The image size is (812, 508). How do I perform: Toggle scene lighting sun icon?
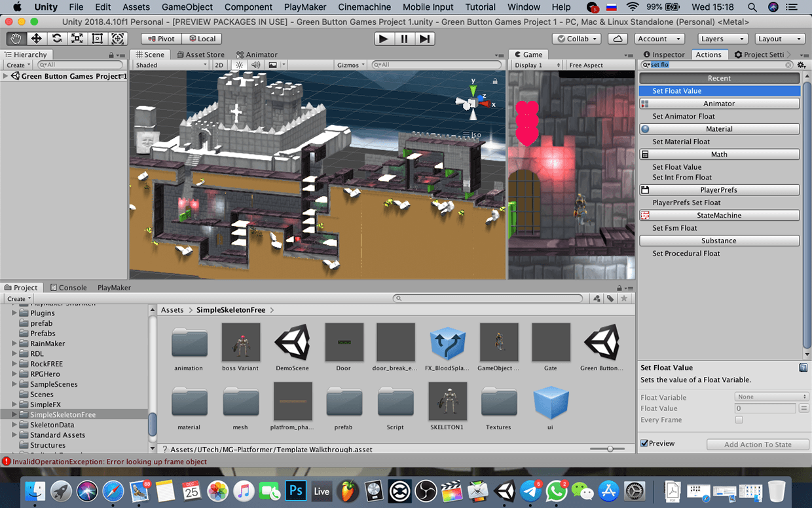[240, 65]
